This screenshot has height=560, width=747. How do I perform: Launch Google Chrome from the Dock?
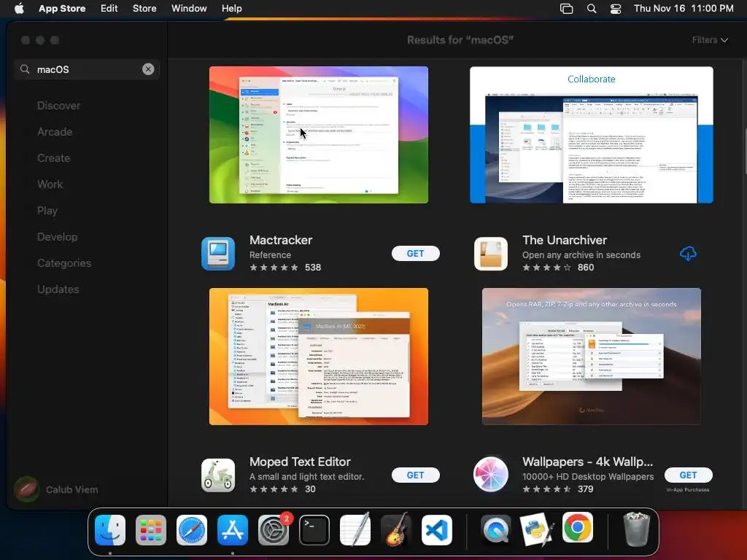[578, 528]
